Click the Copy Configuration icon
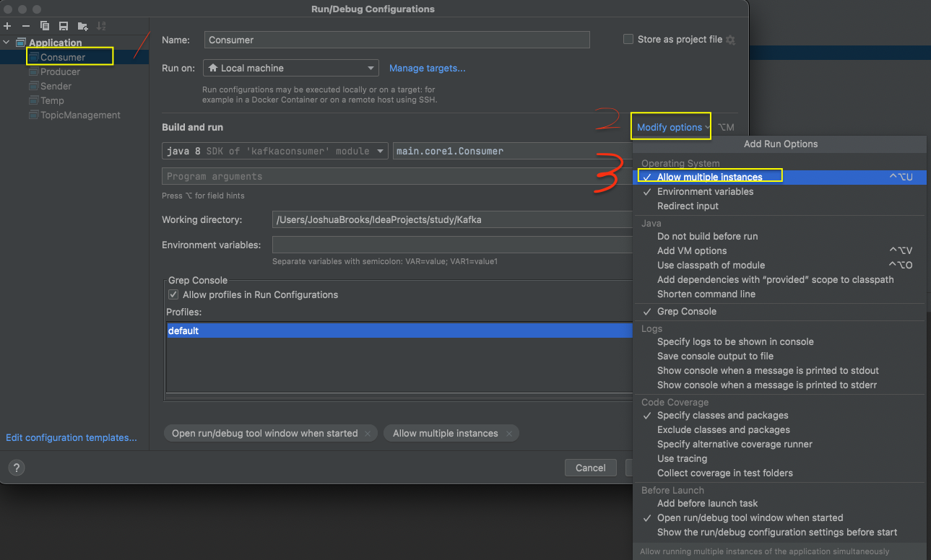Image resolution: width=931 pixels, height=560 pixels. tap(45, 26)
